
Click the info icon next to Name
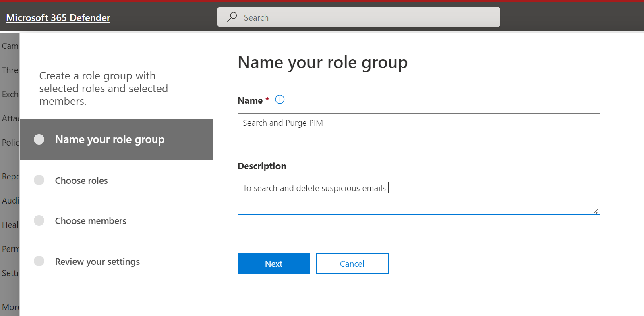click(280, 100)
